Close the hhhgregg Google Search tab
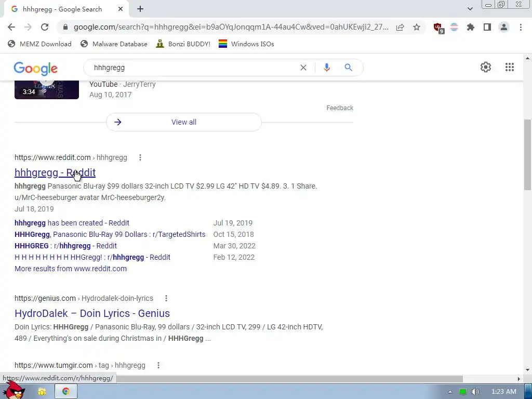This screenshot has height=399, width=532. coord(121,9)
